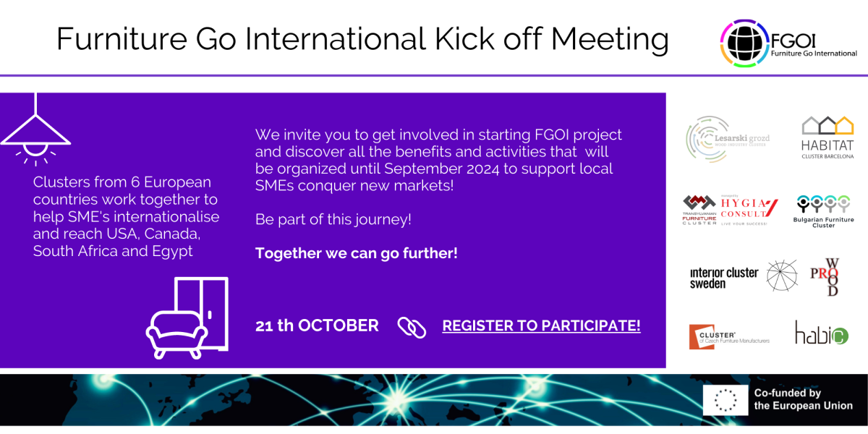868x434 pixels.
Task: Click the Czech Furniture Manufacturers cluster logo
Action: (x=729, y=336)
